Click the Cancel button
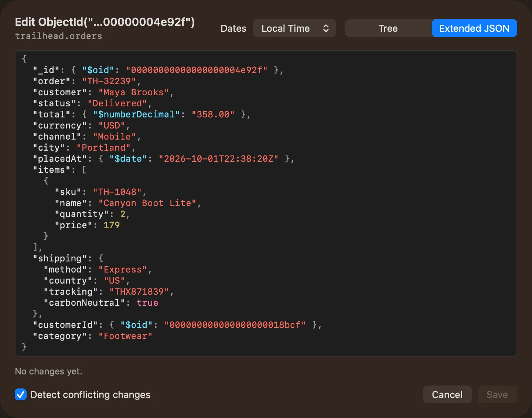Image resolution: width=532 pixels, height=418 pixels. click(x=447, y=394)
